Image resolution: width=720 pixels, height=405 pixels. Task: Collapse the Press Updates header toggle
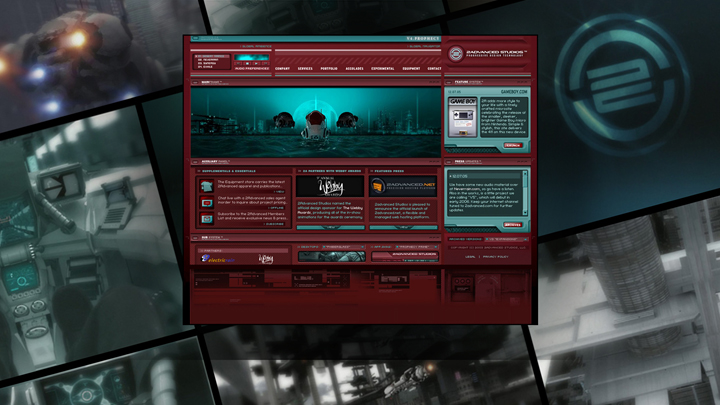[x=449, y=162]
